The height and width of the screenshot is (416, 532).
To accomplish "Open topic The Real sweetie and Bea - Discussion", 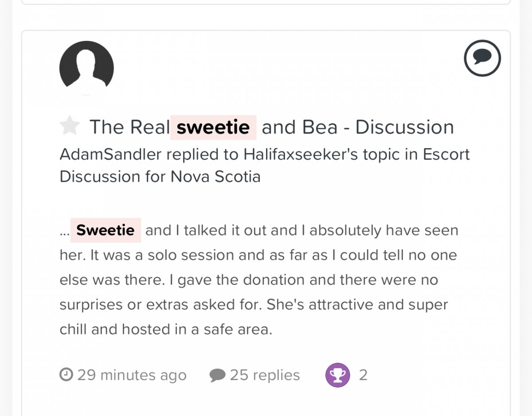I will [x=272, y=127].
